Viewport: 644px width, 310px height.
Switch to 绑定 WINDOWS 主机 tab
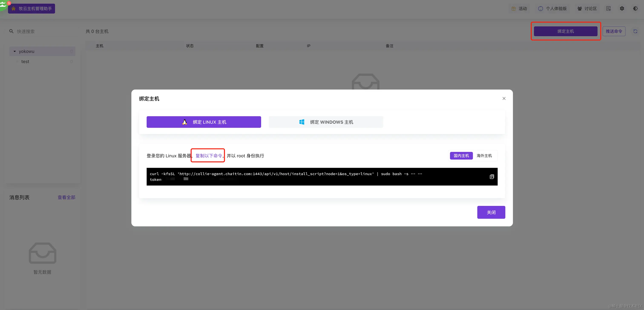pyautogui.click(x=326, y=122)
